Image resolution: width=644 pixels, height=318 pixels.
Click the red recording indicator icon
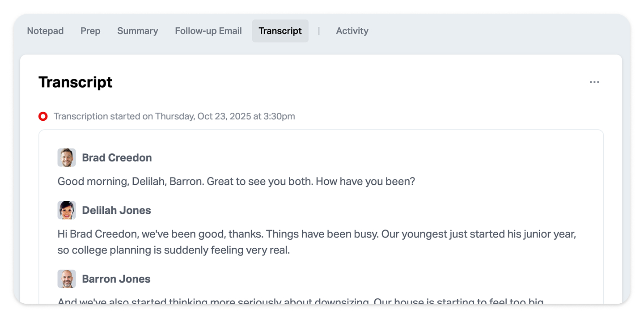click(43, 117)
